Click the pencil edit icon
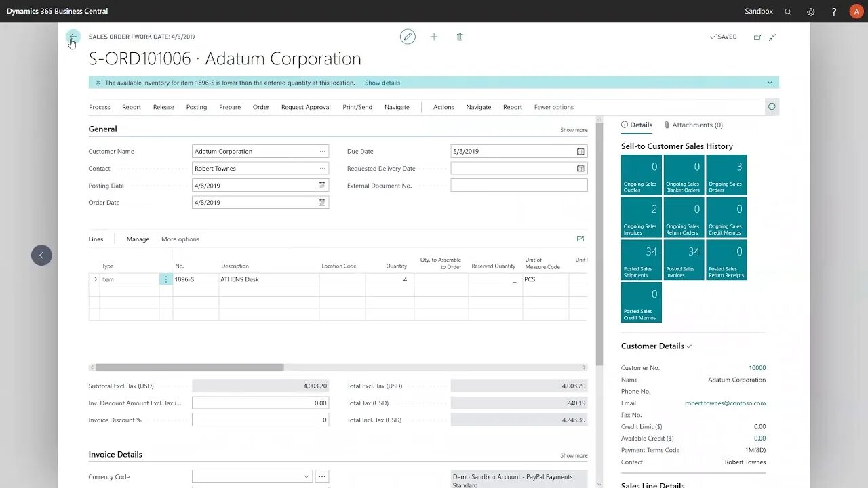The image size is (868, 488). 408,37
